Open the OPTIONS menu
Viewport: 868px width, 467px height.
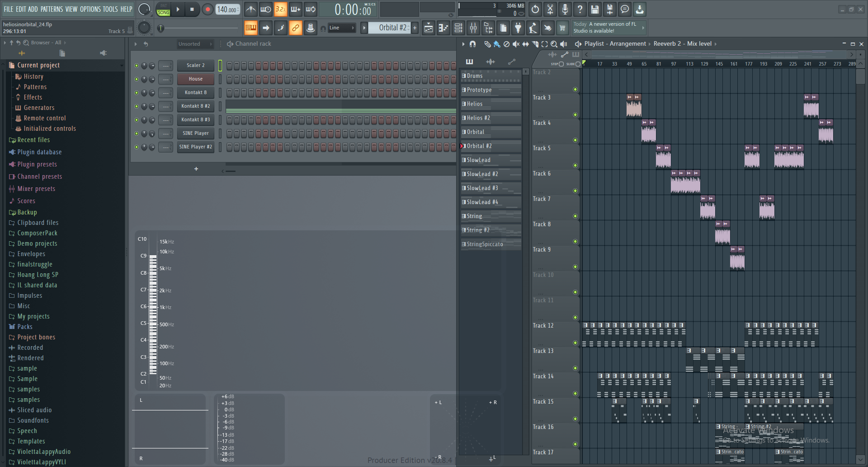tap(90, 9)
